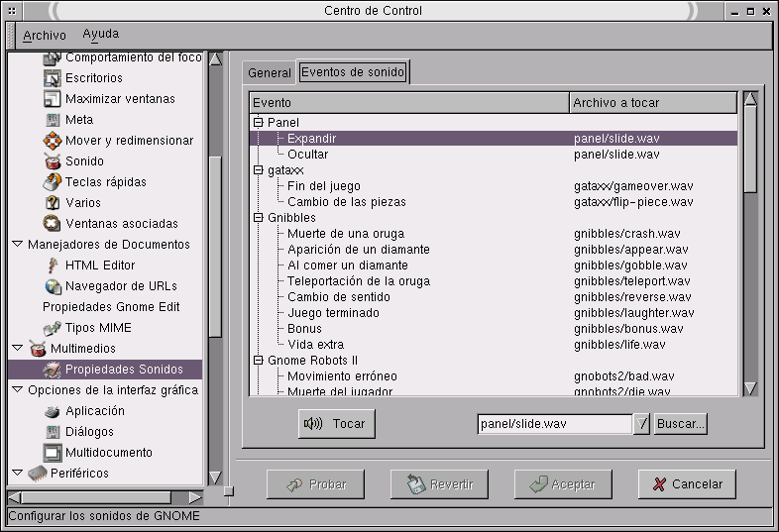This screenshot has height=532, width=779.
Task: Click the sound file path input field
Action: click(x=555, y=424)
